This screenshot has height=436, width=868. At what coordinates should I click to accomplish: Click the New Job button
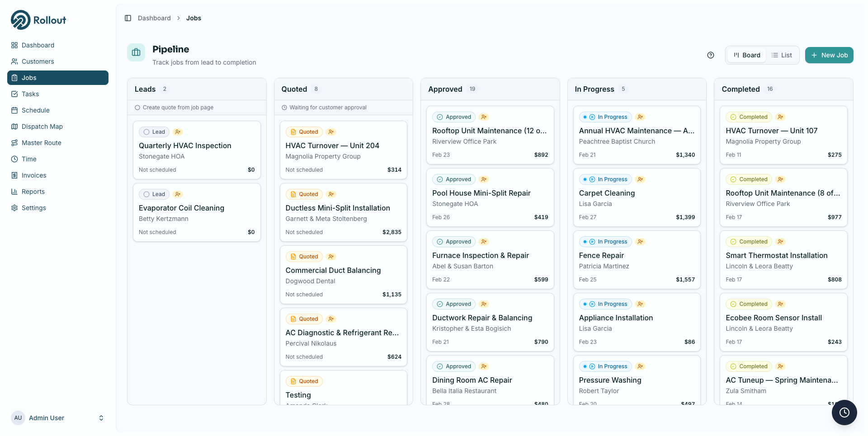point(829,55)
